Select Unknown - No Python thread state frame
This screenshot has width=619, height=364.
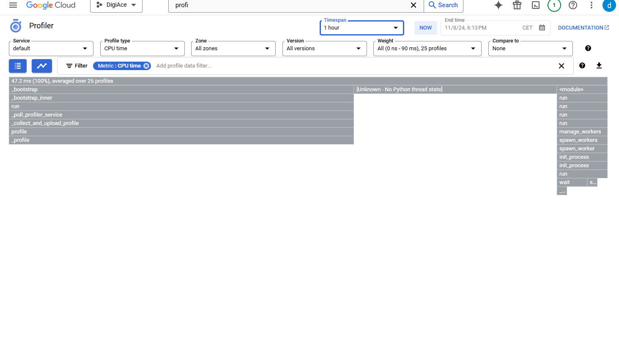[455, 90]
